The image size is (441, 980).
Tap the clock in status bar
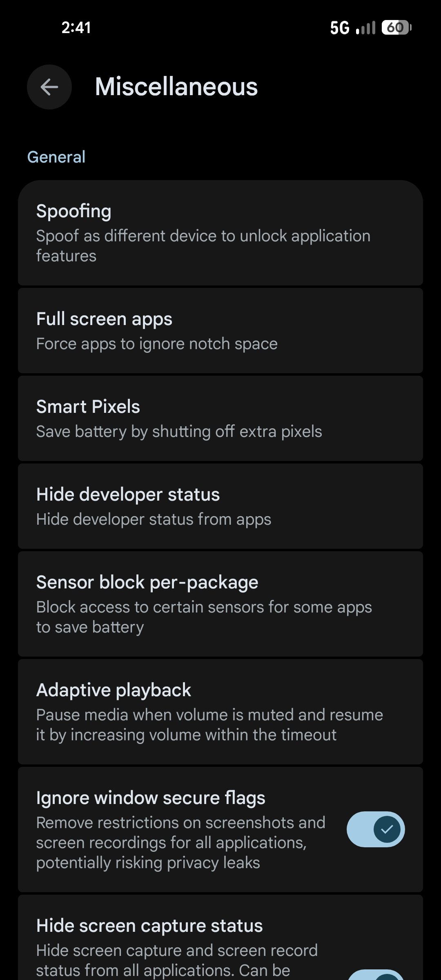76,28
